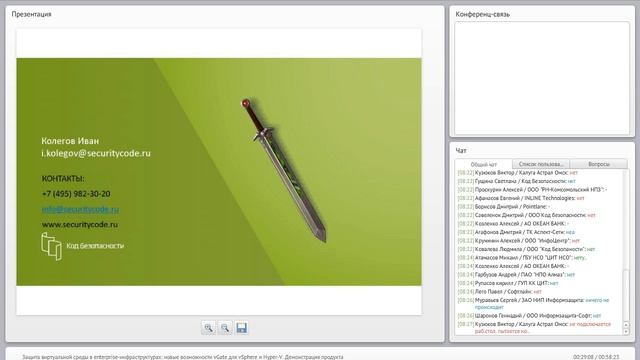Click www.securitycode.ru on the slide

(x=80, y=224)
